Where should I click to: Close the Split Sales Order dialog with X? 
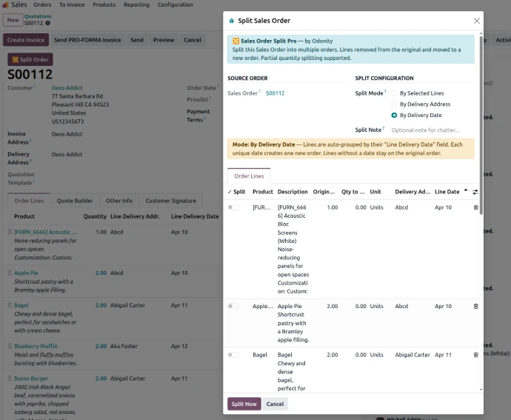coord(476,21)
